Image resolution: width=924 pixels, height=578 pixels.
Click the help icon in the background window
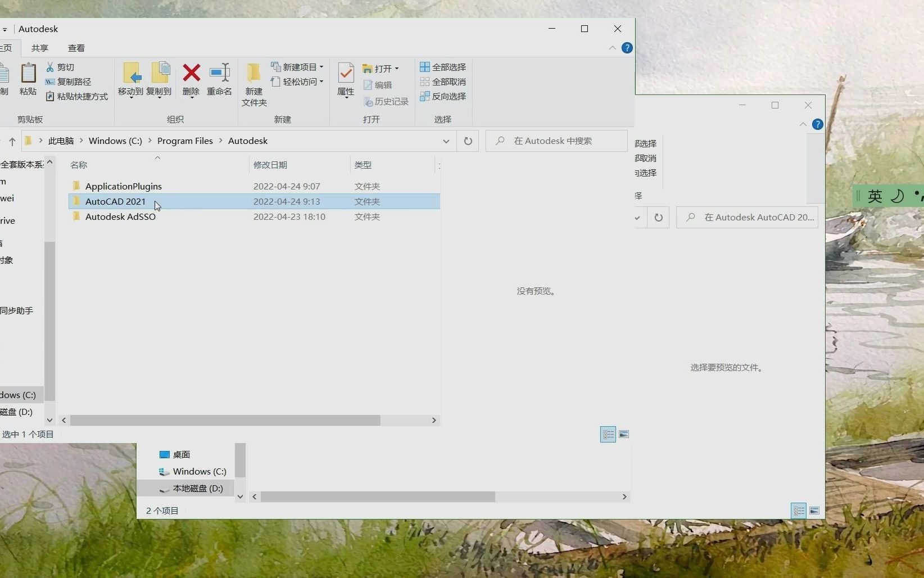(818, 124)
